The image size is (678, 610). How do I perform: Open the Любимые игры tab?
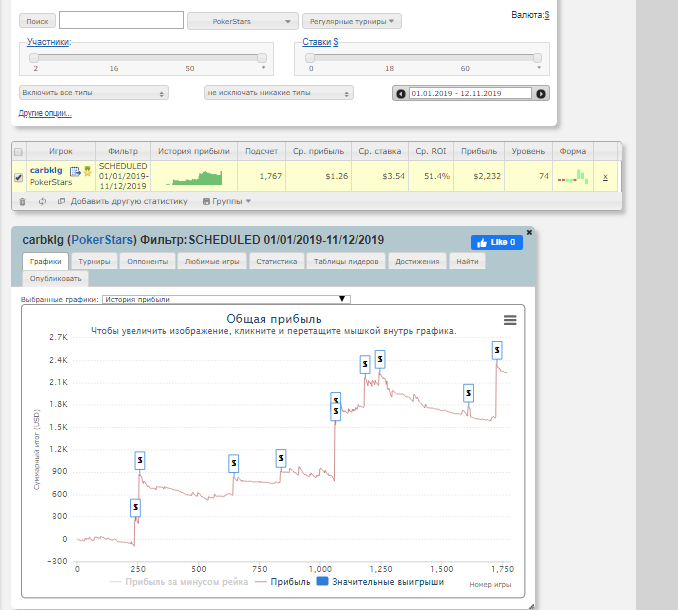click(x=212, y=262)
